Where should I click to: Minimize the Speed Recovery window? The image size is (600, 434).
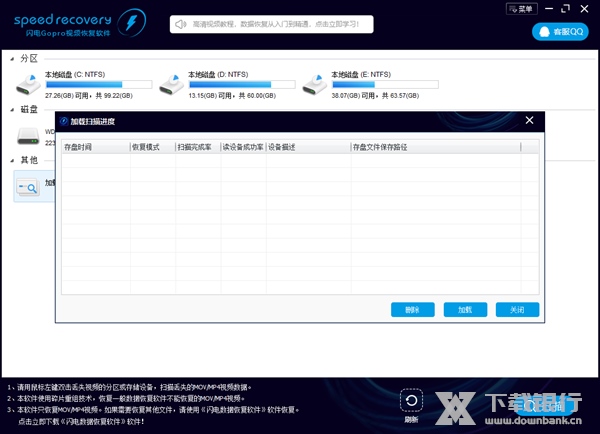[549, 8]
